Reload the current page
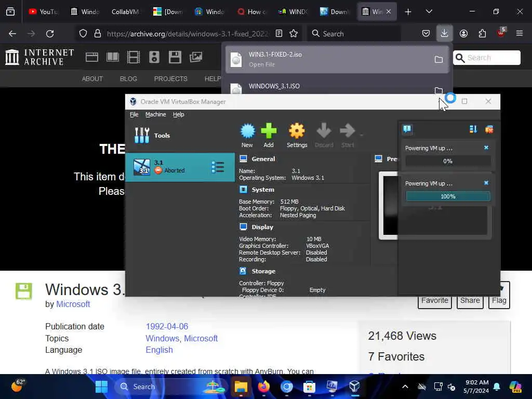This screenshot has width=532, height=399. (50, 33)
